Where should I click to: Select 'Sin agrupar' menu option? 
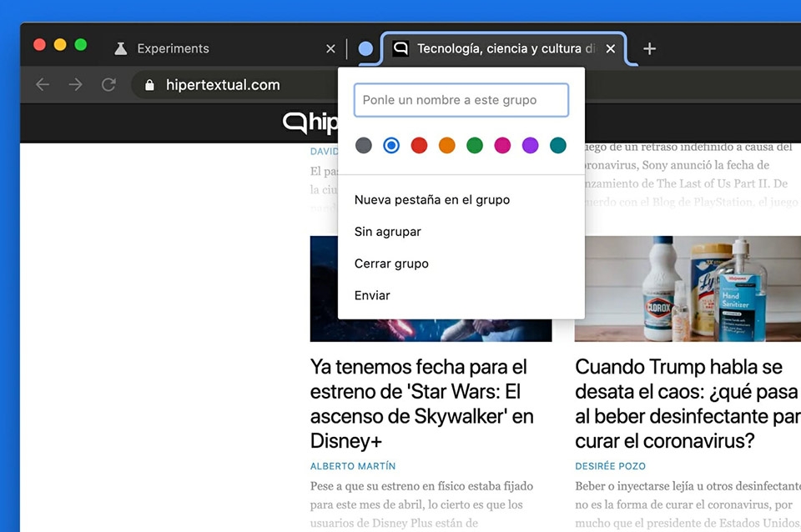pos(387,232)
